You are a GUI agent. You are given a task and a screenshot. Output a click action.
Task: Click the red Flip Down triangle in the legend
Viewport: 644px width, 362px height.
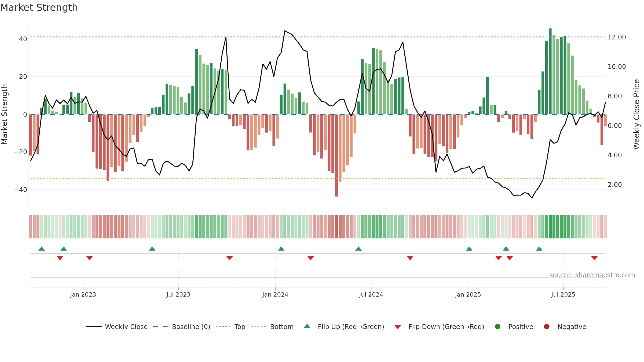[x=398, y=327]
